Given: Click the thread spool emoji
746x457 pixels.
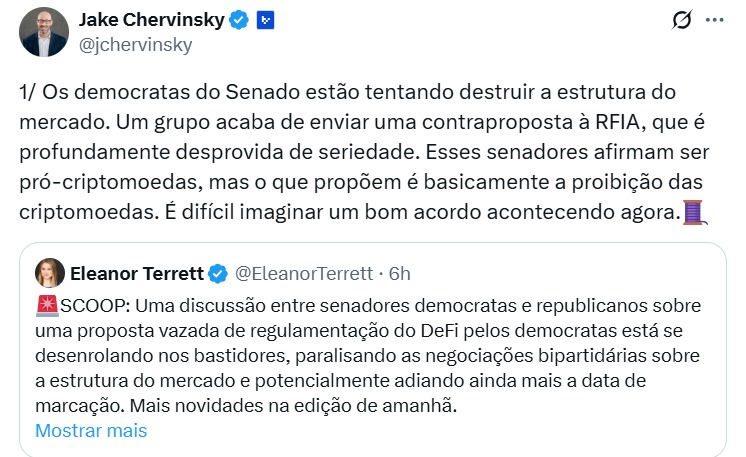Looking at the screenshot, I should click(692, 211).
